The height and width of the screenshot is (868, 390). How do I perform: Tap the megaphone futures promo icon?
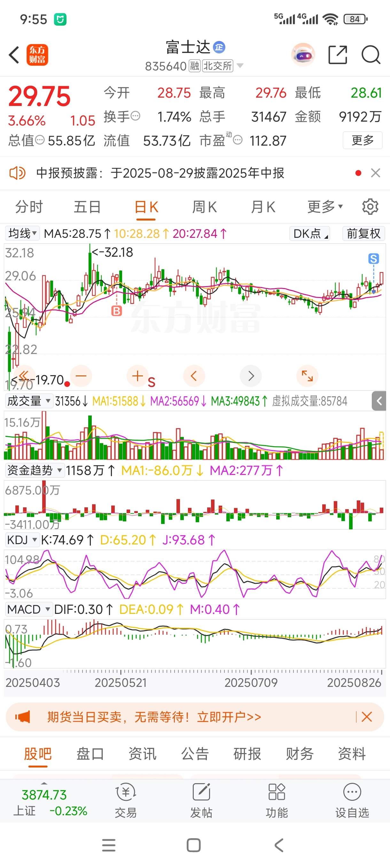tap(23, 717)
